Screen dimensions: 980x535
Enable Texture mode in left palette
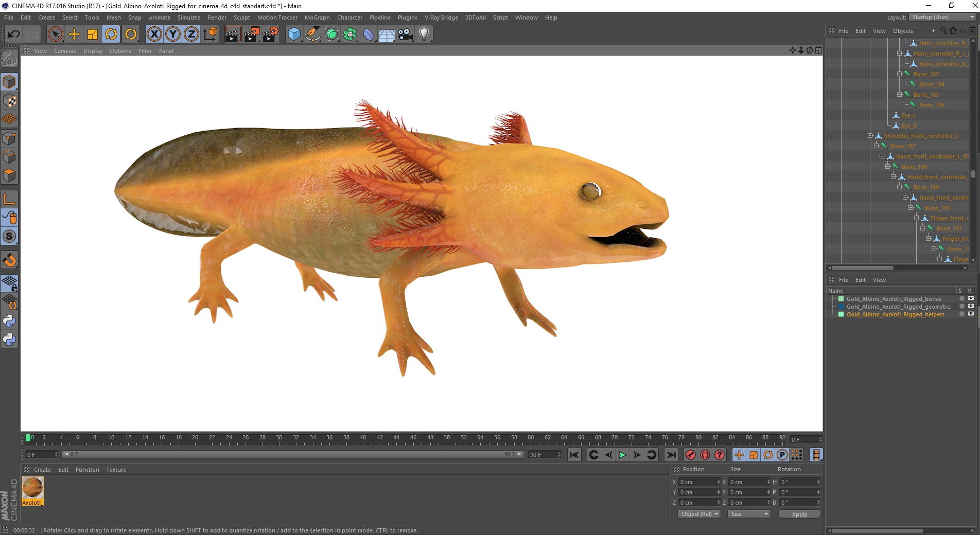(x=9, y=101)
